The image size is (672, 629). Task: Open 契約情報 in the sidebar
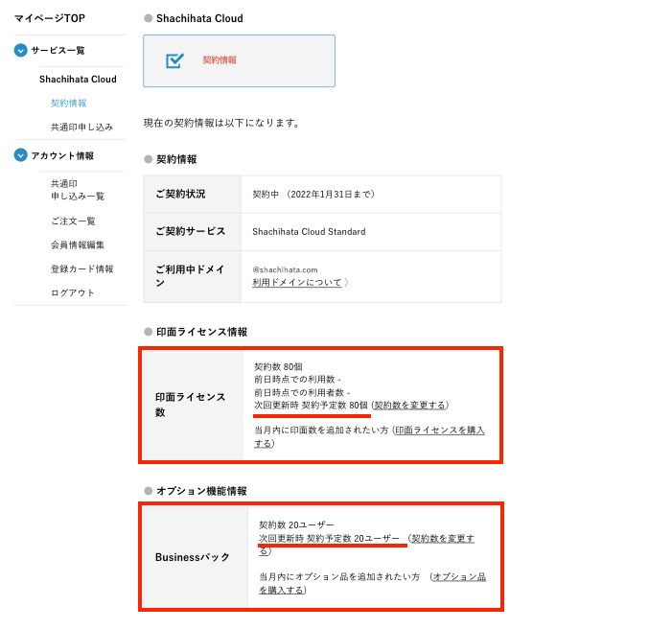69,103
